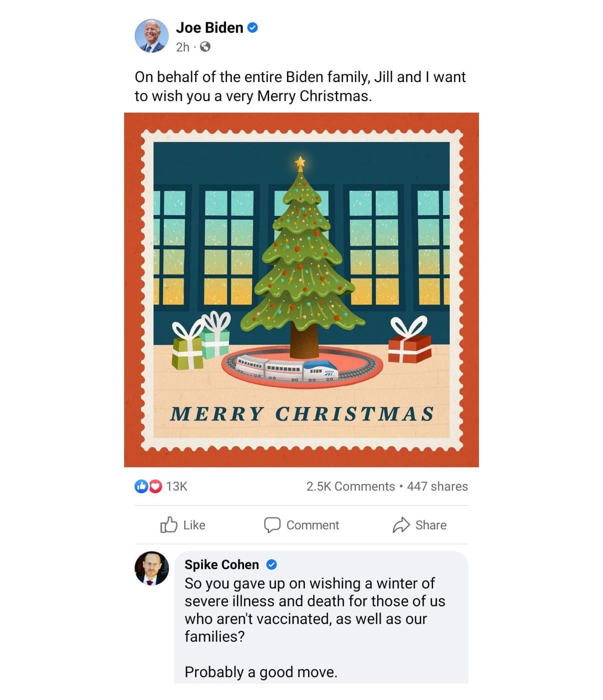Click the verified badge next to Joe Biden
Image resolution: width=603 pixels, height=700 pixels.
253,28
